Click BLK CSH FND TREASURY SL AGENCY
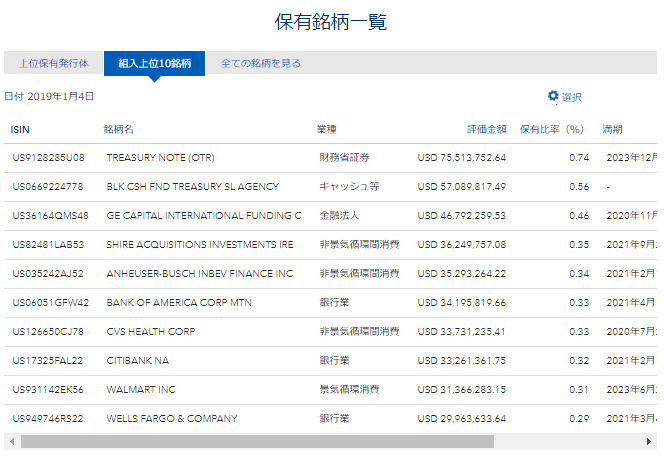Viewport: 664px width, 462px height. 193,187
